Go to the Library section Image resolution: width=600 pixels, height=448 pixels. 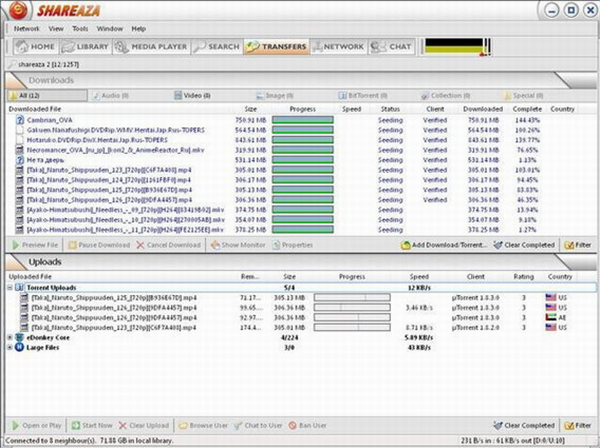click(x=90, y=47)
